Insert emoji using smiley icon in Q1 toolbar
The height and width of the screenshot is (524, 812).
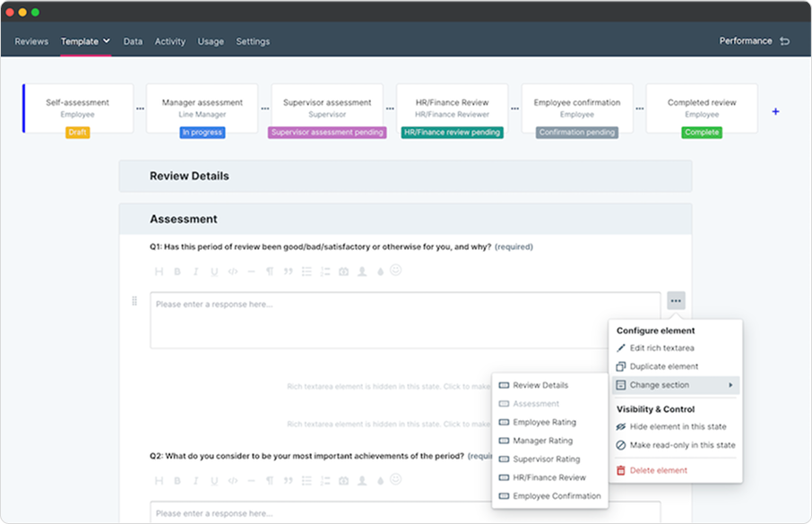tap(394, 271)
